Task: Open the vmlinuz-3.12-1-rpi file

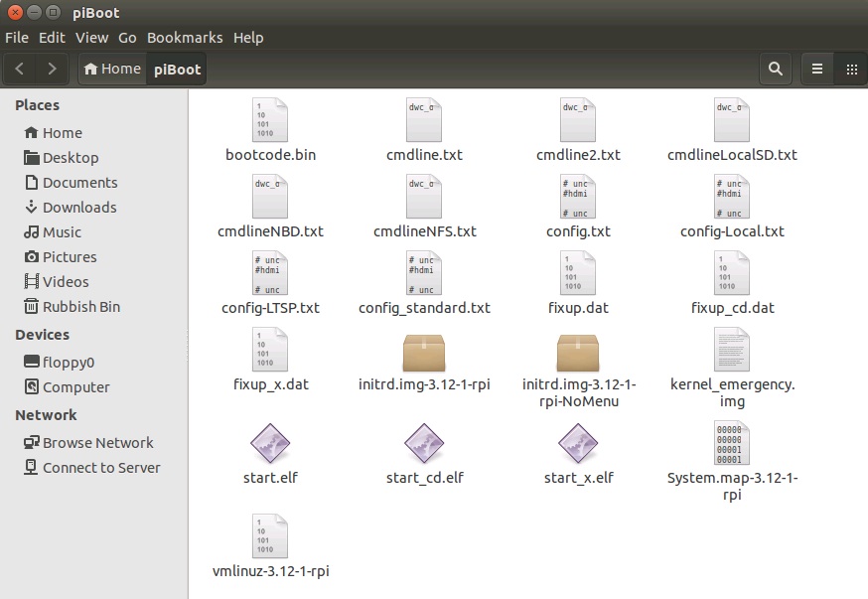Action: [x=270, y=536]
